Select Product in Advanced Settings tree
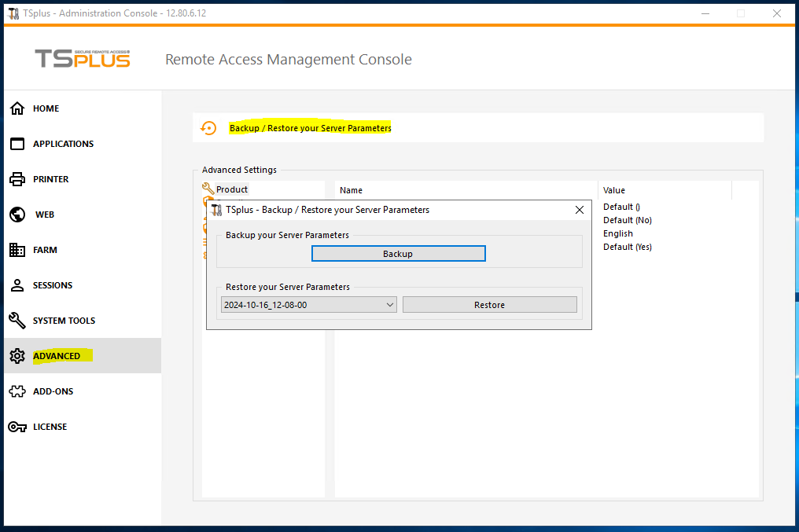Viewport: 799px width, 532px height. click(x=232, y=189)
